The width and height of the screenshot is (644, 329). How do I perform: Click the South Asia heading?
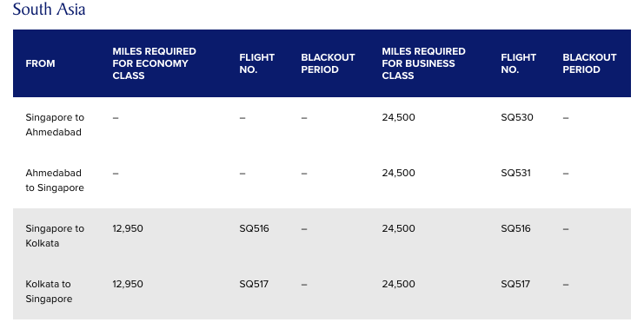(49, 10)
